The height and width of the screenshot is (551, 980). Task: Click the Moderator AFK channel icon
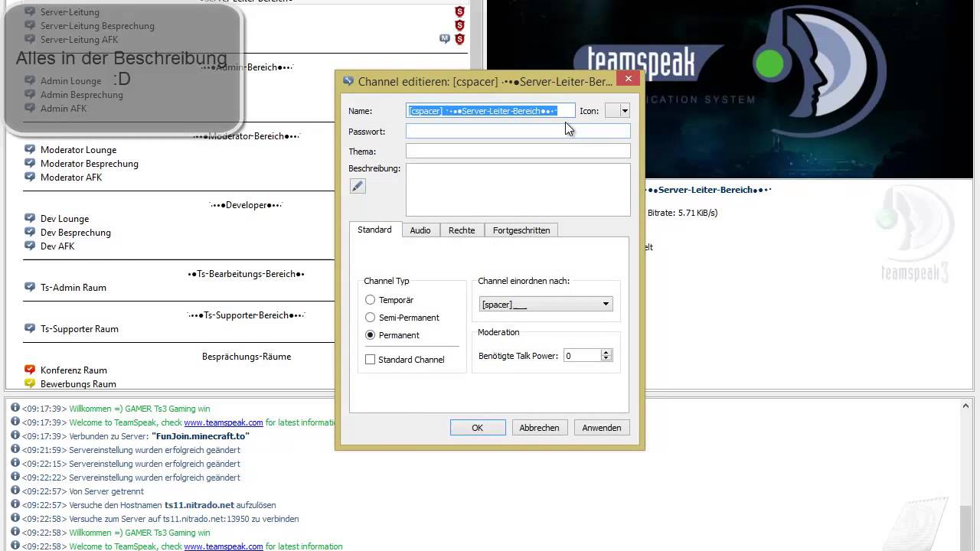tap(30, 177)
